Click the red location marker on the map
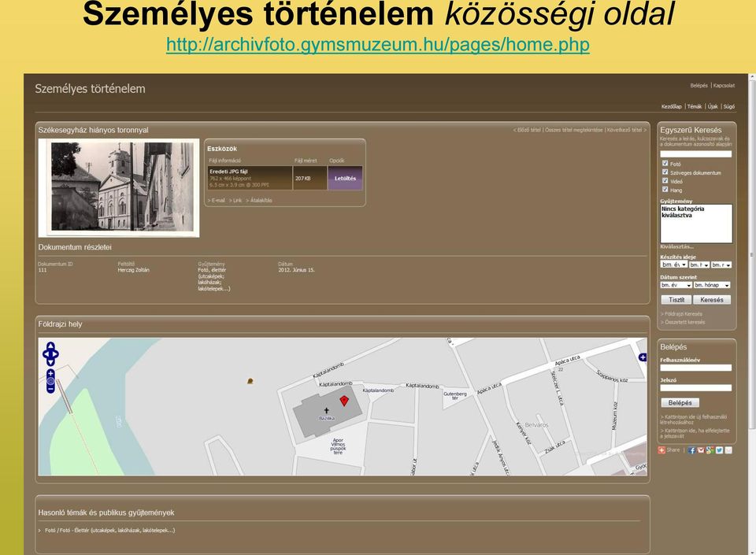 pyautogui.click(x=344, y=401)
